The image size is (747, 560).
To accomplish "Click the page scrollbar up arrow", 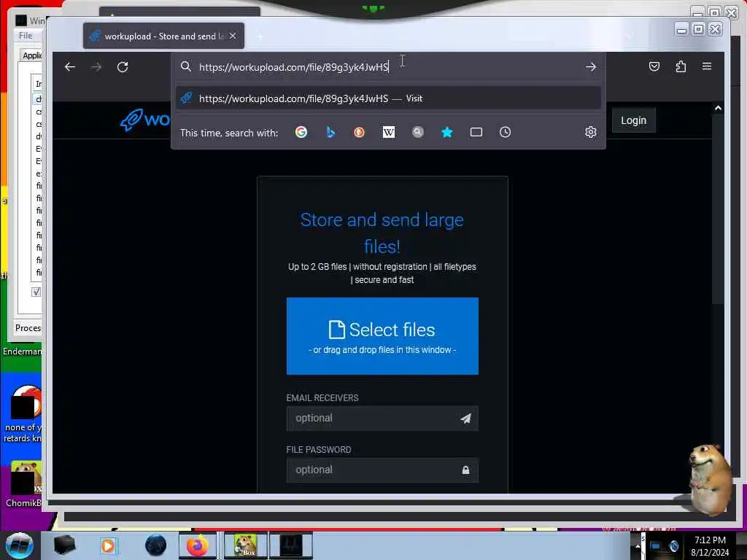I will 718,108.
